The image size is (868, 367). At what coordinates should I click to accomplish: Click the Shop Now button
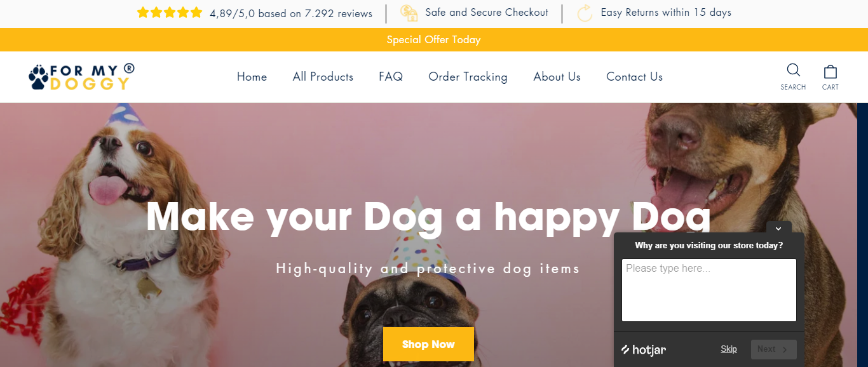(x=428, y=344)
